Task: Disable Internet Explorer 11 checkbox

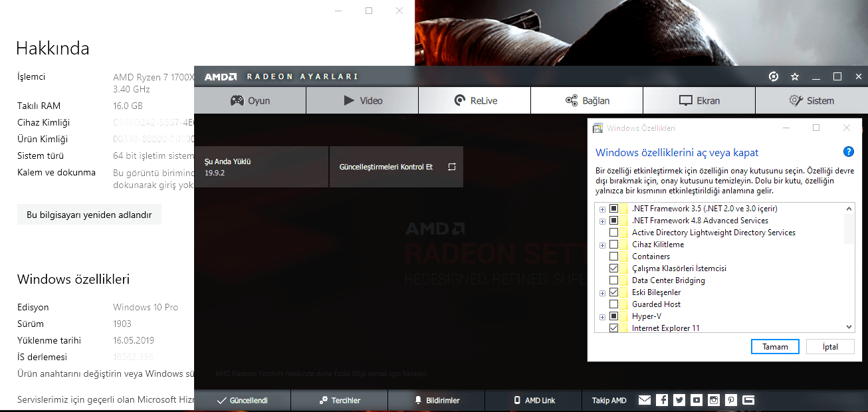Action: 613,328
